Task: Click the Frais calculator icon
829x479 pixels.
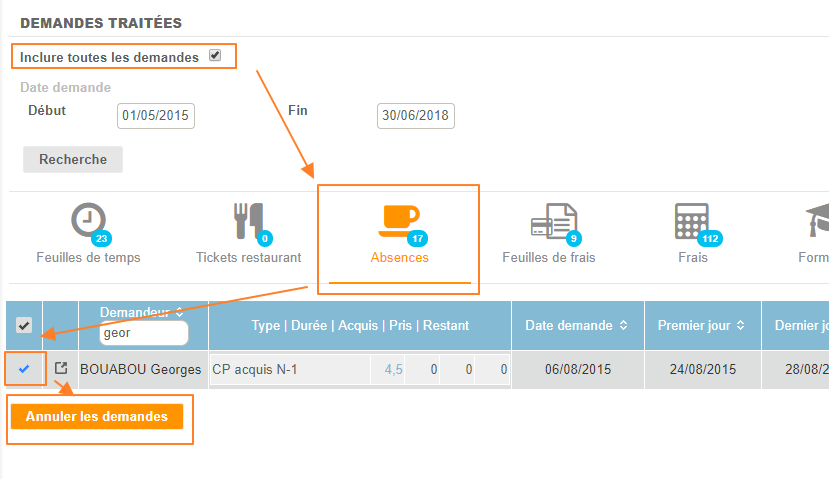Action: click(x=692, y=219)
